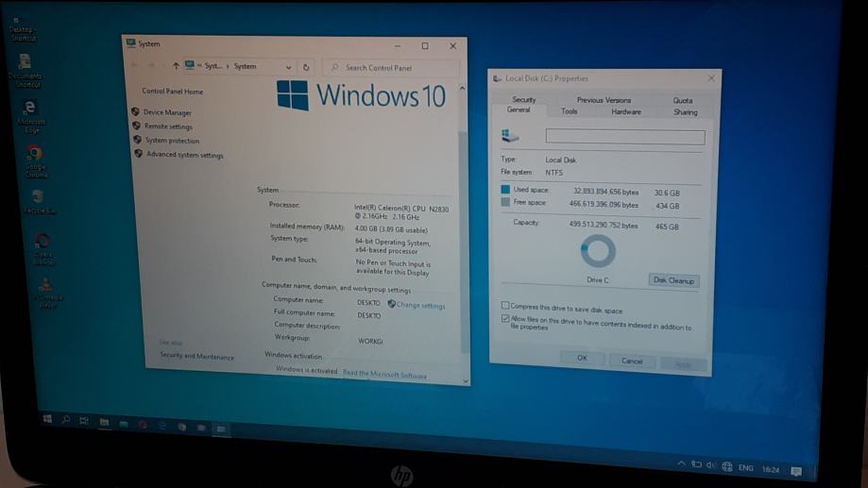Image resolution: width=868 pixels, height=488 pixels.
Task: Open the Desktop Shortcut icon on the desktop
Action: [22, 30]
